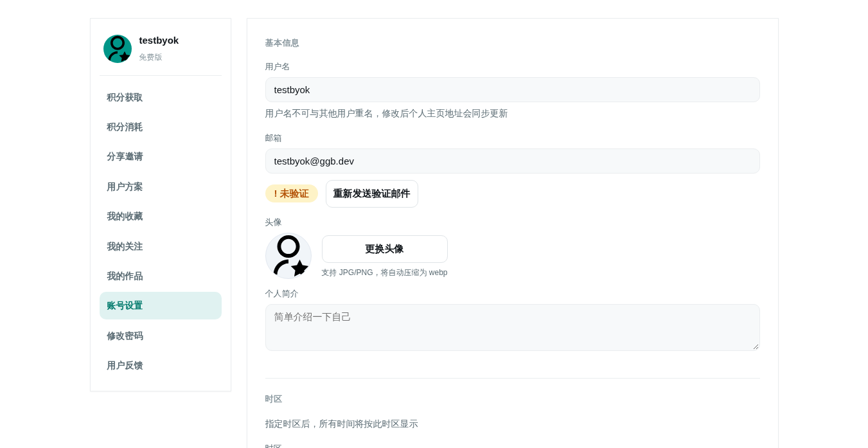868x448 pixels.
Task: Open 用户反馈 page
Action: coord(161,366)
